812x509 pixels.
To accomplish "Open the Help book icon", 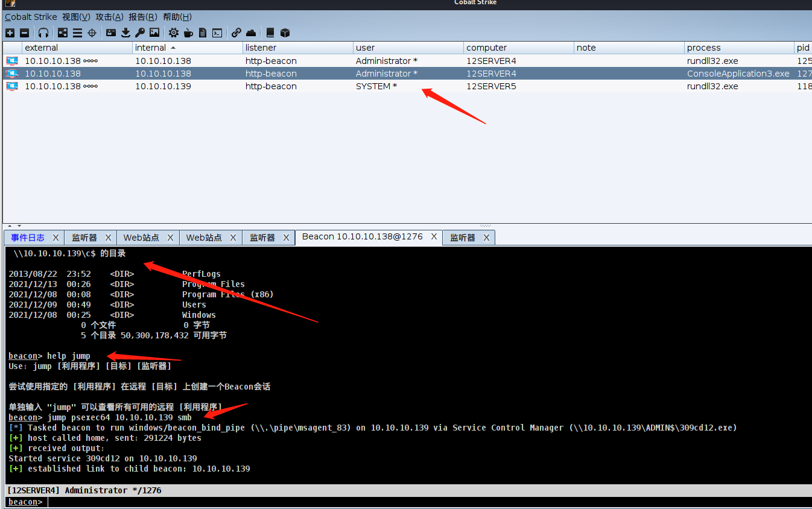I will 270,33.
